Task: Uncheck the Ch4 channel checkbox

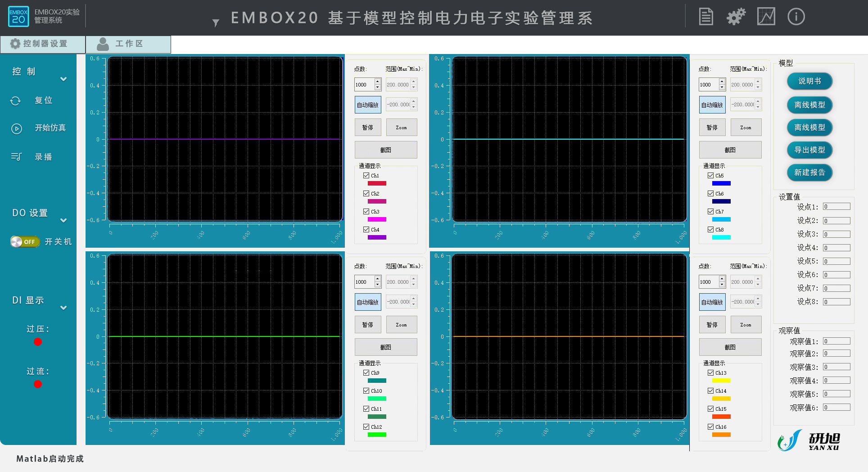Action: (x=366, y=230)
